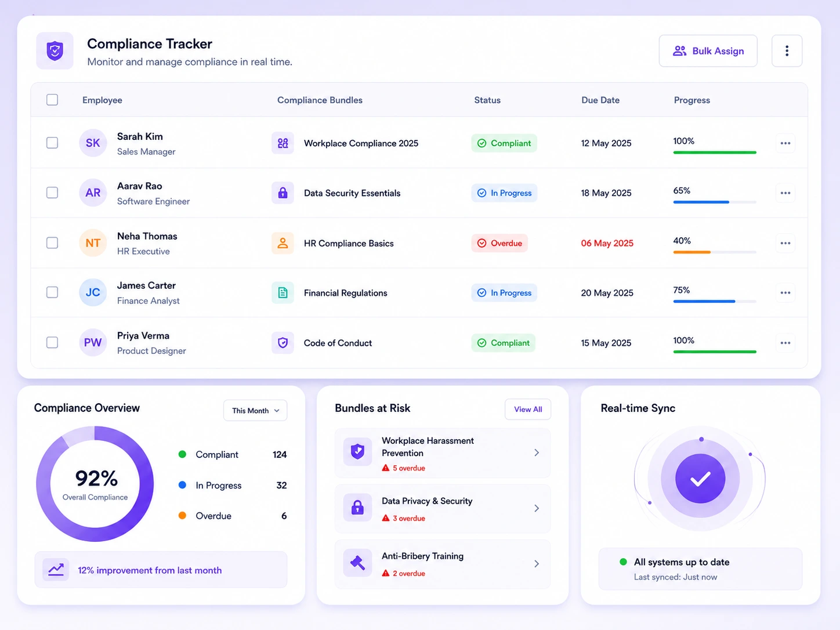
Task: Click the warning triangle beside 5 overdue
Action: click(386, 468)
